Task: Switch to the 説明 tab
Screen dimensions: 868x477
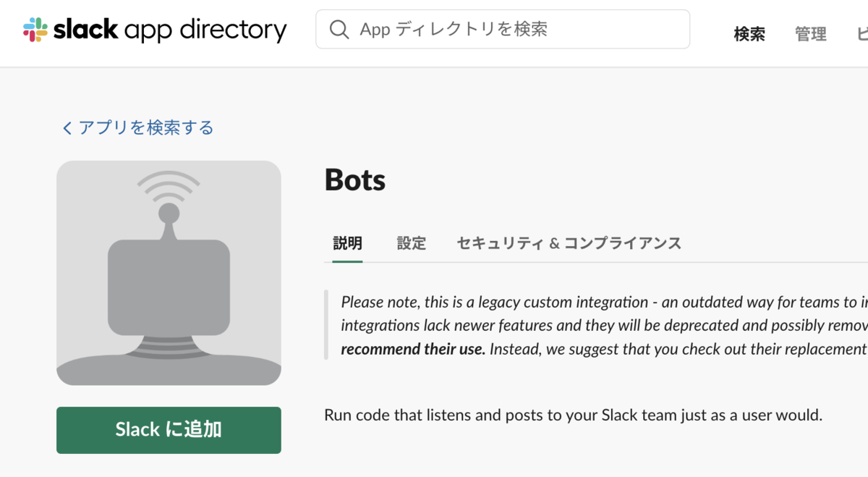Action: (347, 243)
